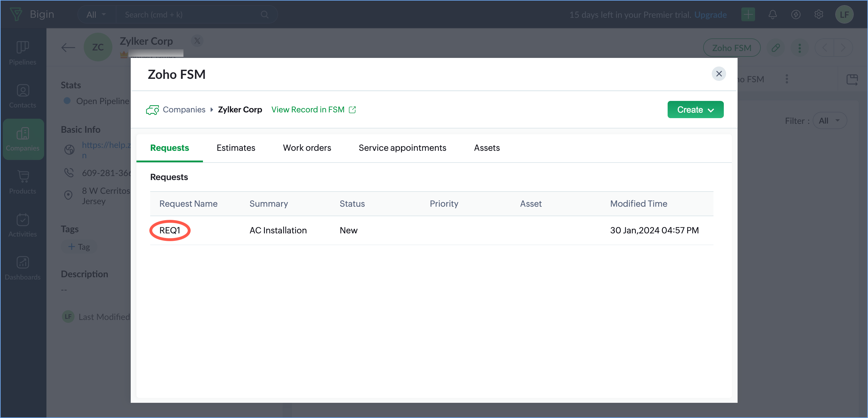Click the pencil edit icon in header
Screen dimensions: 868x418
point(775,48)
